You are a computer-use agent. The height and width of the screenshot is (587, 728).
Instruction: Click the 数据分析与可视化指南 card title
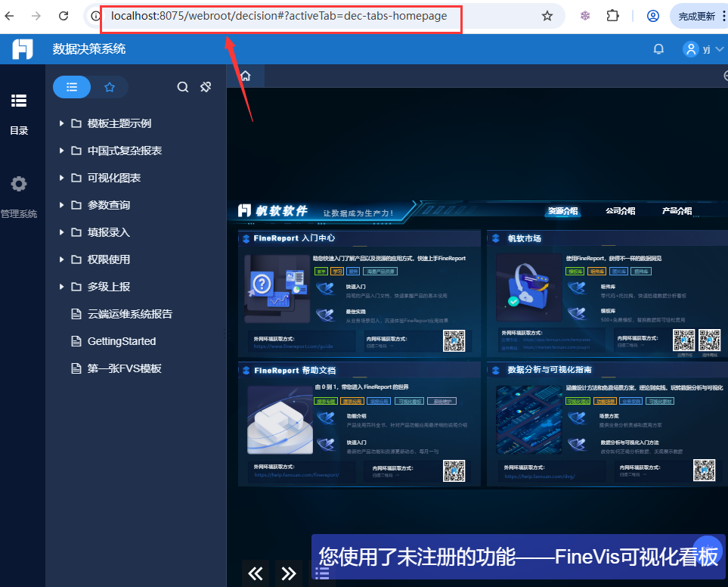(x=550, y=370)
